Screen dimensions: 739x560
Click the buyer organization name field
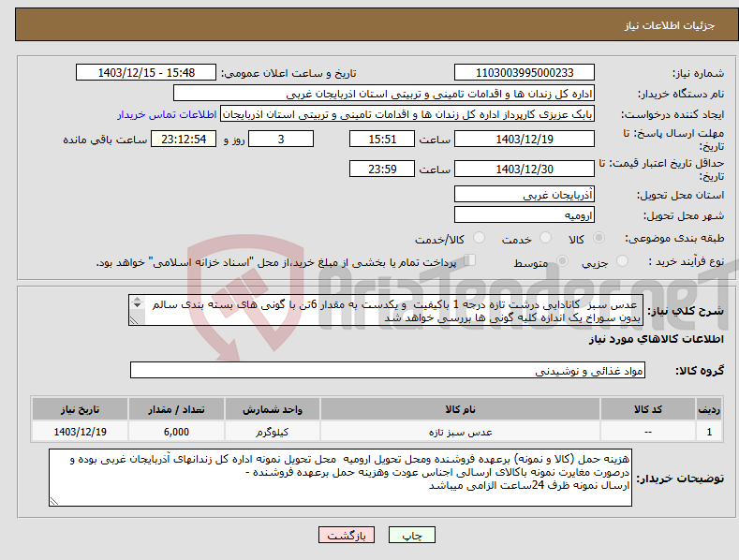[x=384, y=94]
